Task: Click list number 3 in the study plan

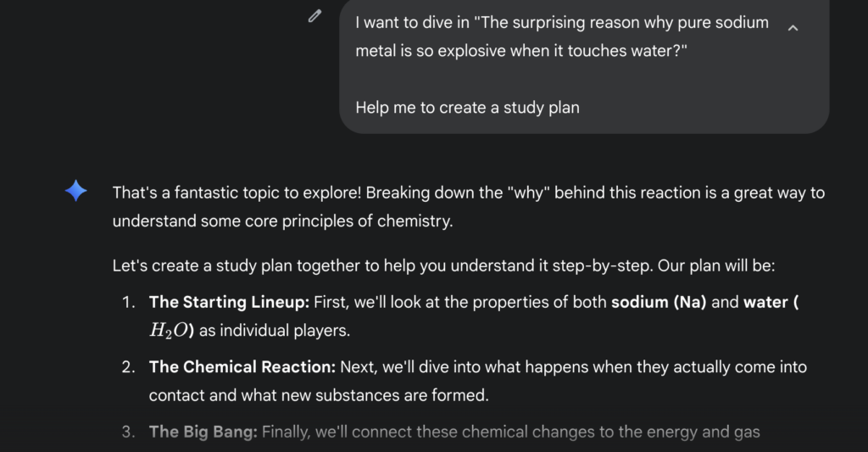Action: tap(128, 432)
